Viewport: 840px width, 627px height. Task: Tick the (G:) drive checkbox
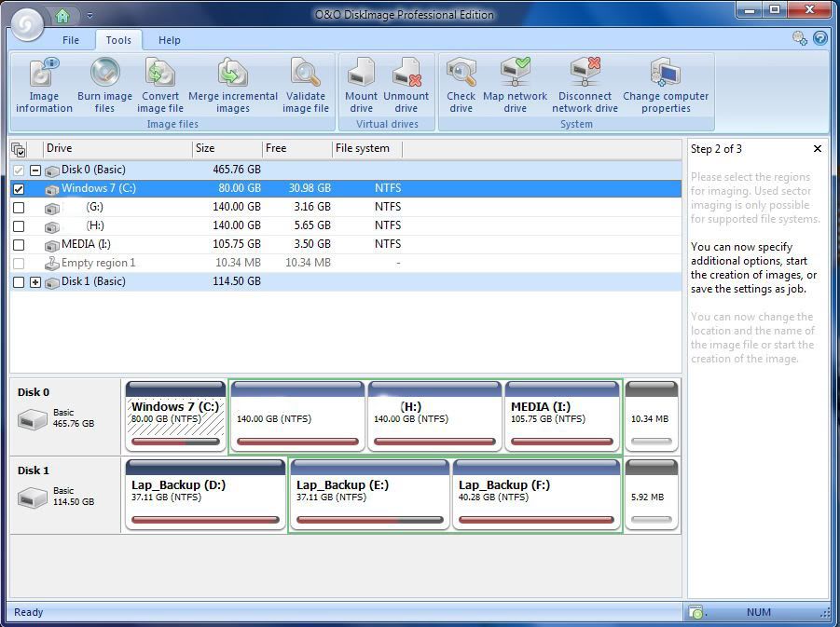[x=19, y=207]
